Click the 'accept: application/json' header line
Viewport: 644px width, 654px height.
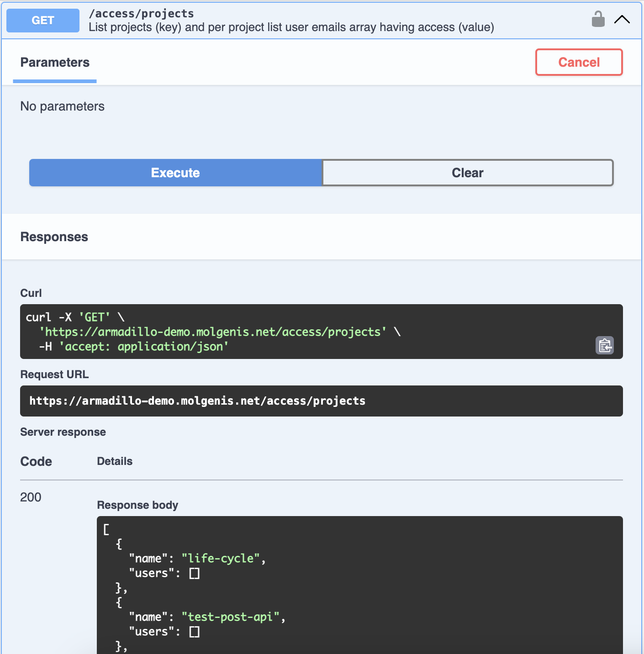coord(134,347)
